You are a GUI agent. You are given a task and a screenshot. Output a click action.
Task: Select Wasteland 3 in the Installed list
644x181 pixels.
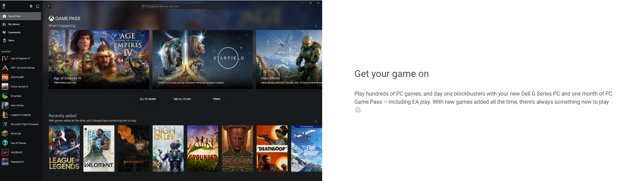pyautogui.click(x=21, y=162)
